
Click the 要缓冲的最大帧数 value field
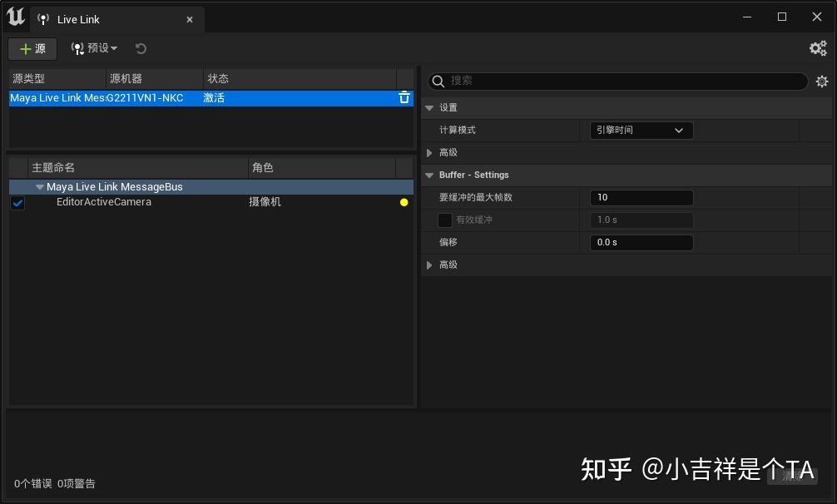coord(641,198)
